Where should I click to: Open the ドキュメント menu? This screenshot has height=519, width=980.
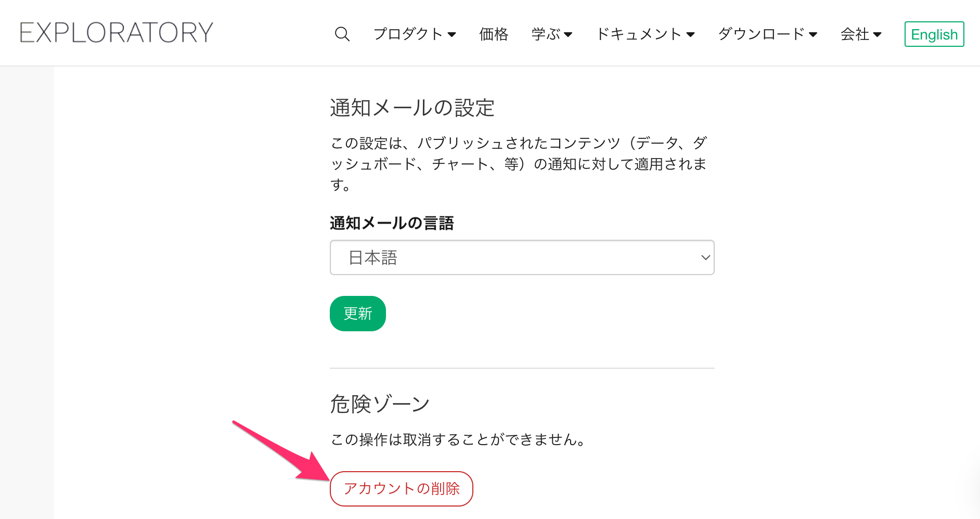tap(646, 34)
